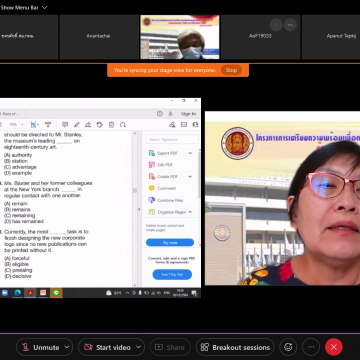Open the More options ellipsis in meeting controls
The width and height of the screenshot is (360, 360).
pyautogui.click(x=311, y=347)
